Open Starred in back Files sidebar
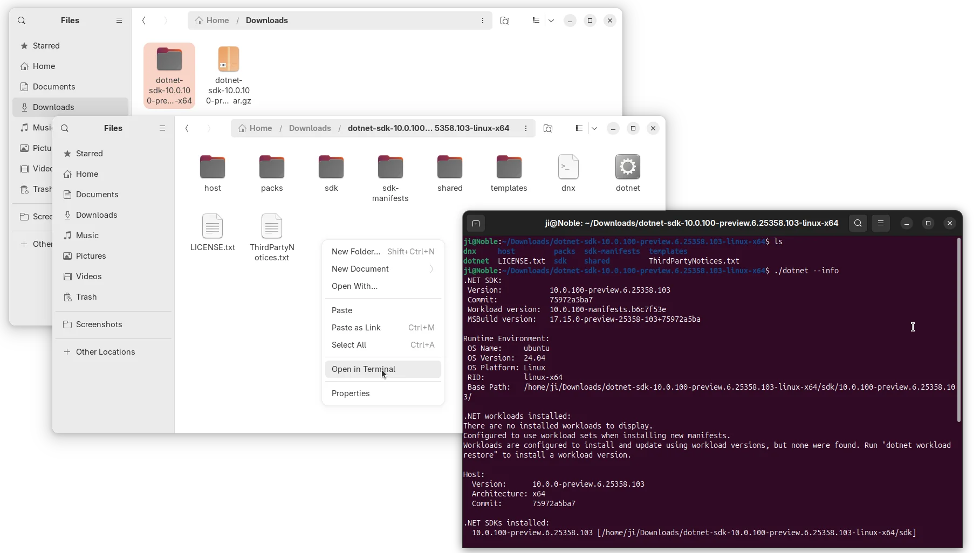 [70, 46]
